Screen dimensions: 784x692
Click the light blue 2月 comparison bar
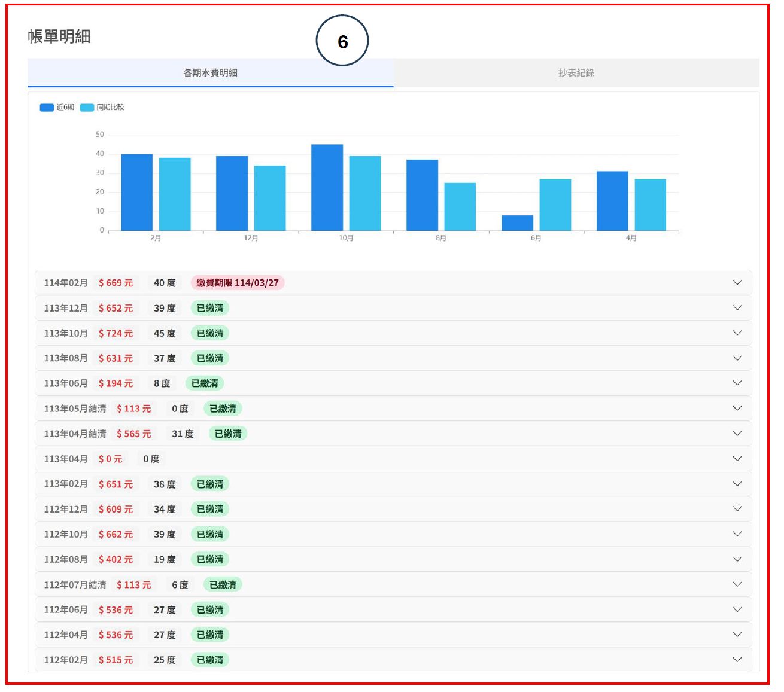(x=175, y=194)
